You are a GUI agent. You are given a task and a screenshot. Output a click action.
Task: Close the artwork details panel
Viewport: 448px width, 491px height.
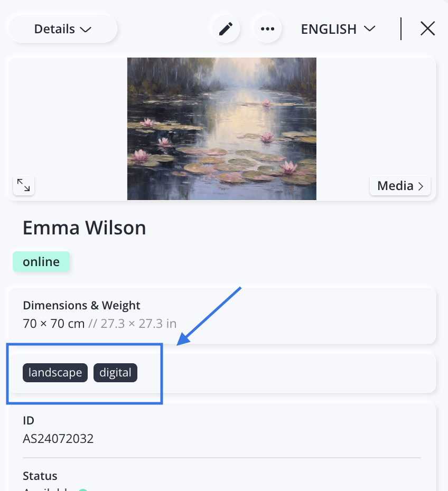[427, 29]
